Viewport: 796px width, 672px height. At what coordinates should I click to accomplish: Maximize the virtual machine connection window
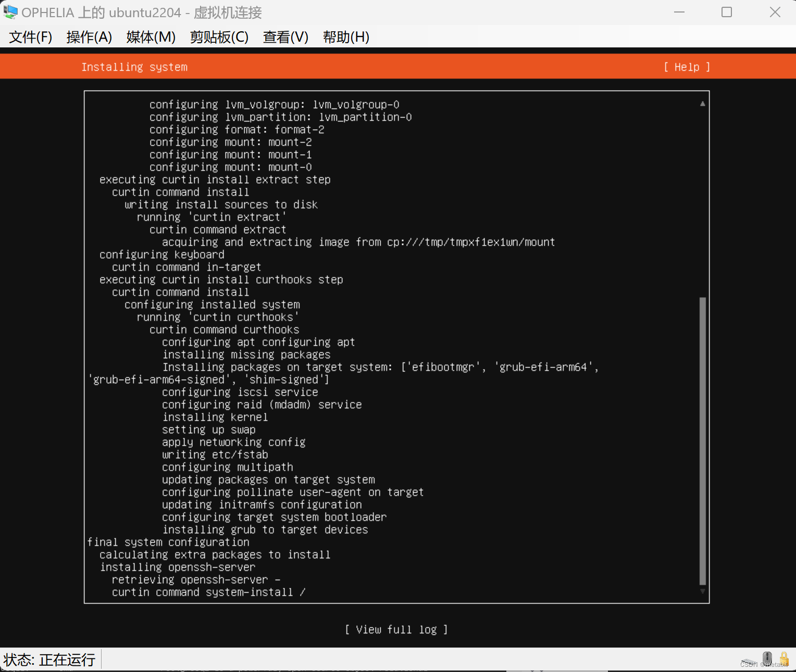click(x=727, y=12)
